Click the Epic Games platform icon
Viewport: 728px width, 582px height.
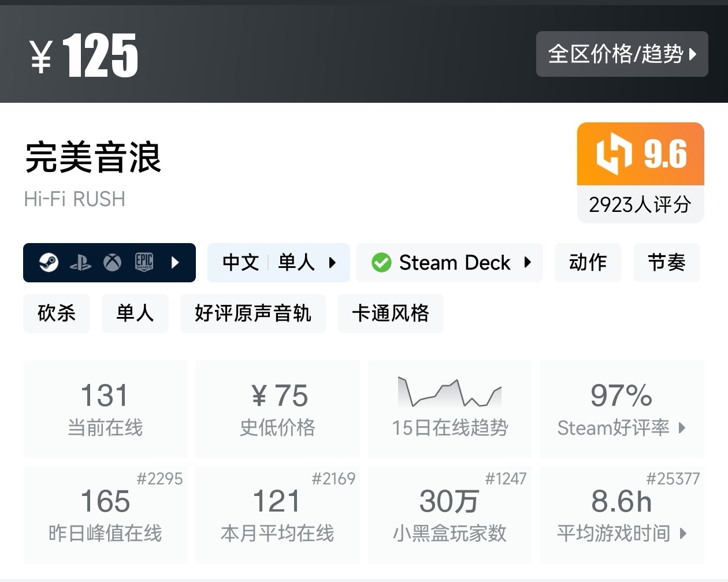[x=144, y=263]
